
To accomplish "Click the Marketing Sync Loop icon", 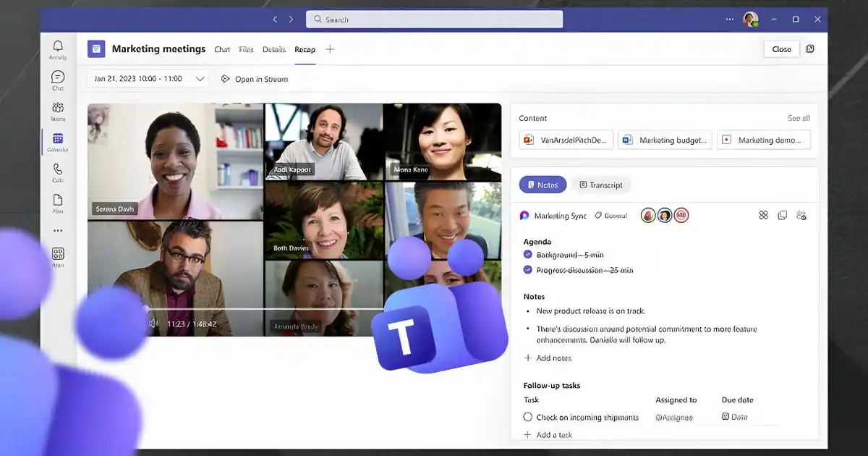I will [524, 216].
